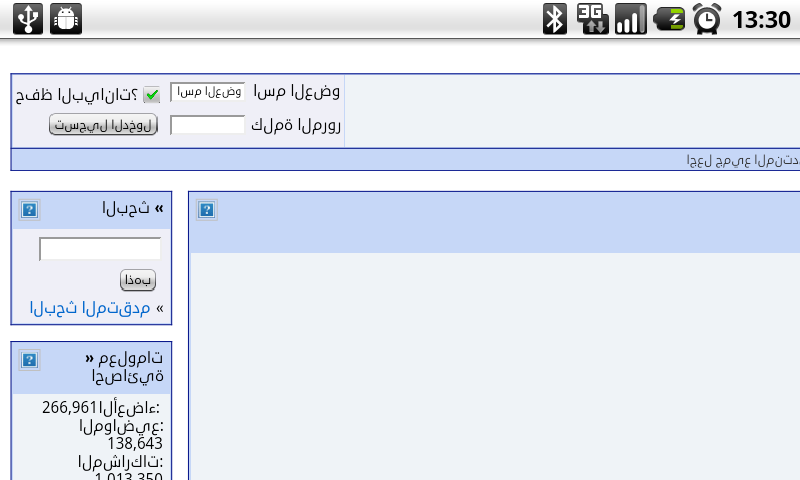This screenshot has height=480, width=800.
Task: Tap the Android debug bug icon
Action: click(x=66, y=19)
